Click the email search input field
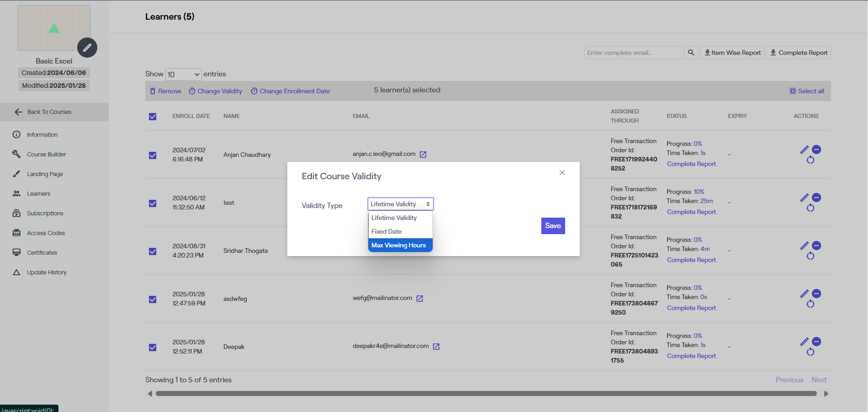Viewport: 868px width, 412px height. pyautogui.click(x=634, y=53)
